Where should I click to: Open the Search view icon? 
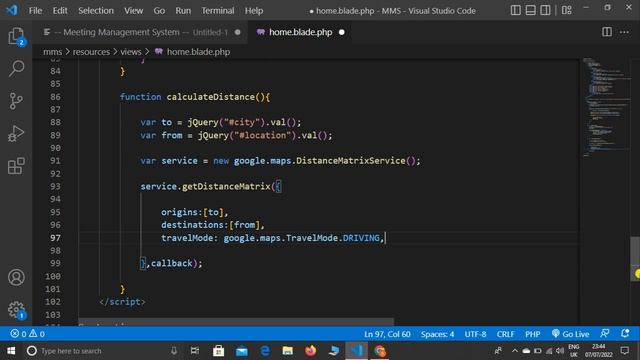(16, 68)
